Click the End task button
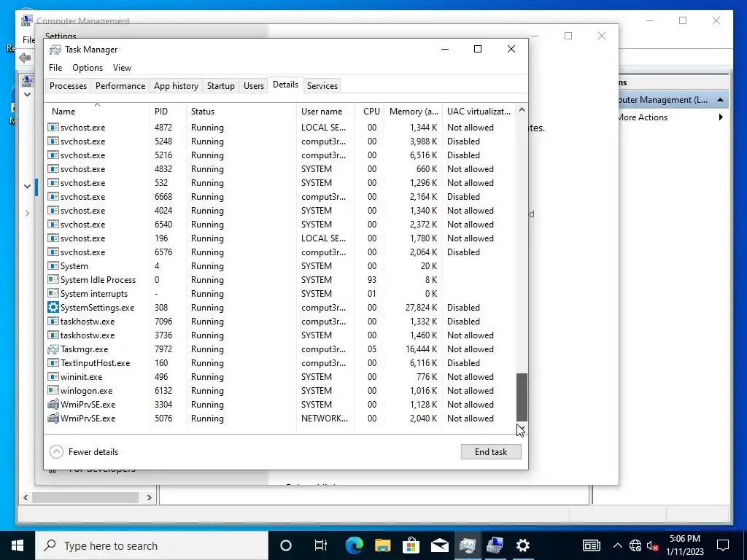The width and height of the screenshot is (747, 560). 491,452
